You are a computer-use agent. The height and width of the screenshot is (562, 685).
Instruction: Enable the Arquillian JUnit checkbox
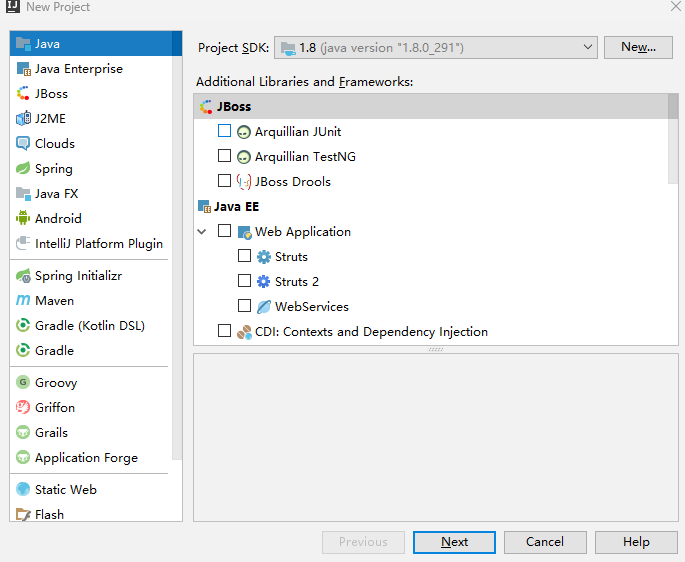click(x=225, y=131)
